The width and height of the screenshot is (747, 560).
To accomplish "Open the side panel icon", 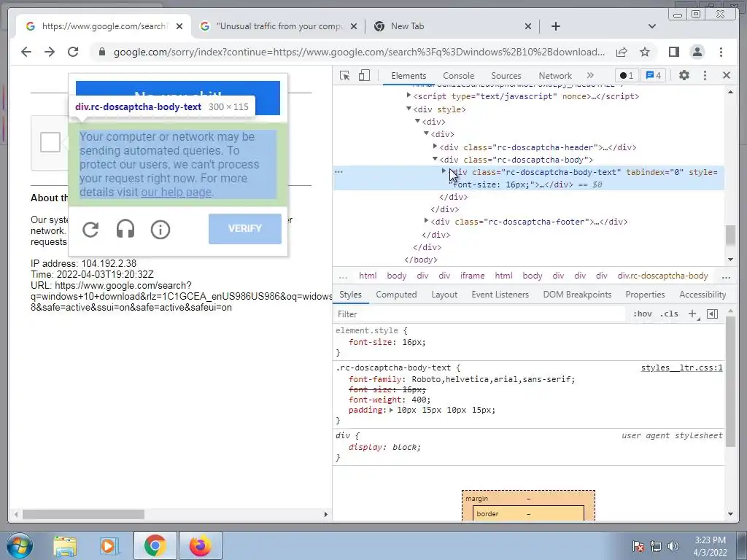I will [x=673, y=52].
